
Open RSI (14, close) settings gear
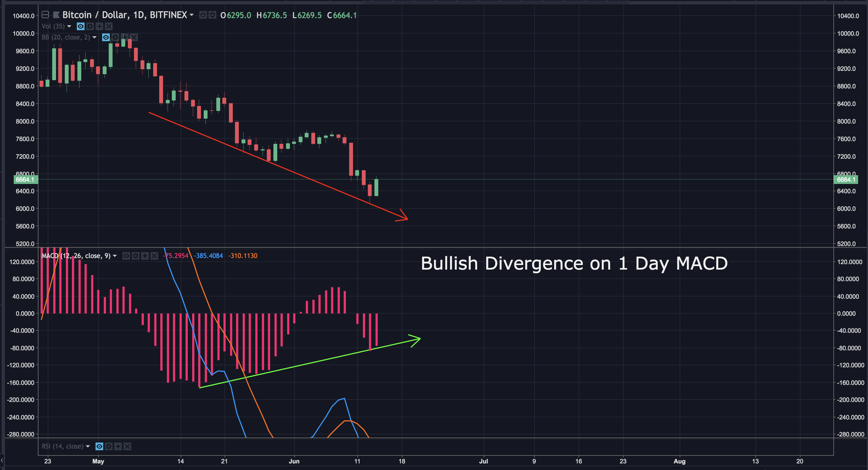click(x=108, y=446)
